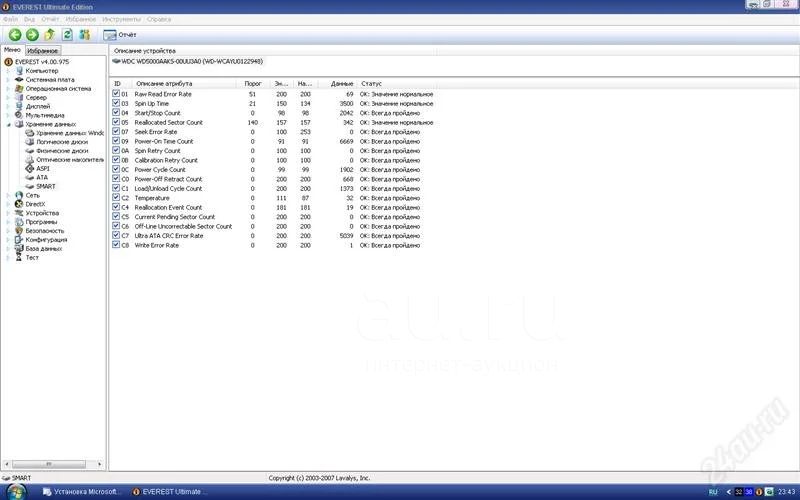
Task: Toggle the Temperature attribute checkbox
Action: tap(116, 198)
